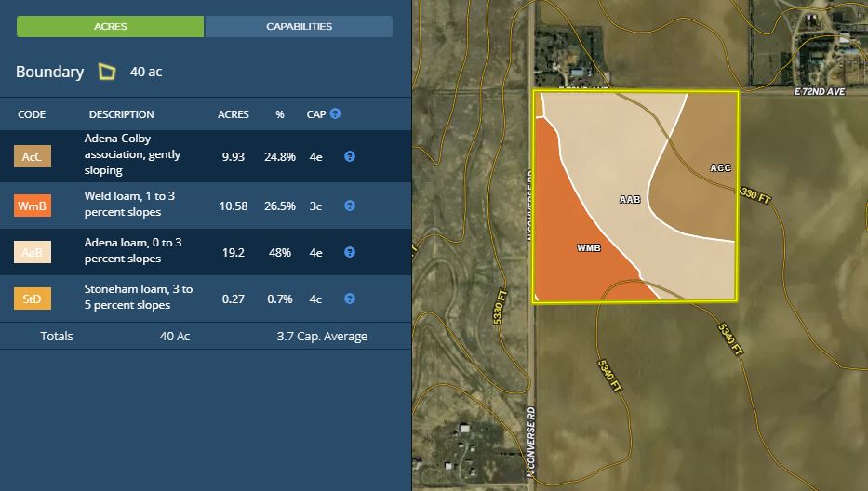The width and height of the screenshot is (868, 491).
Task: Click info icon in Weld loam row
Action: [x=350, y=206]
